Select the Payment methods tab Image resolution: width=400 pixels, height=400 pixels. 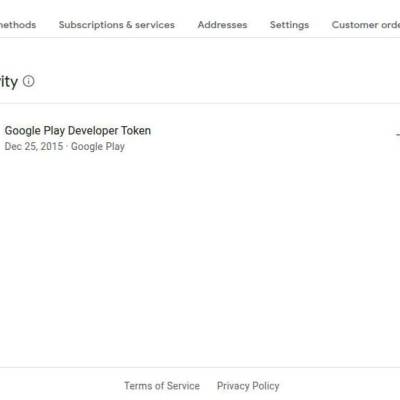coord(18,25)
